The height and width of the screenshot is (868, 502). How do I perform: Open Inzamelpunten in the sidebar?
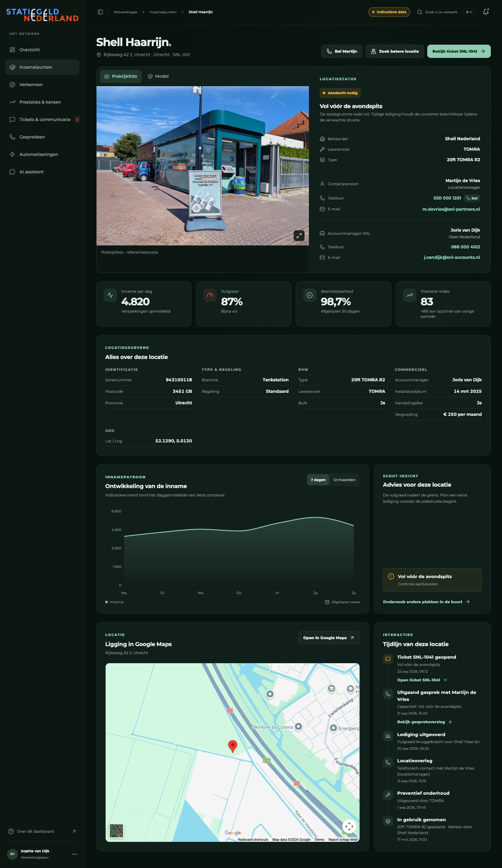(x=42, y=67)
